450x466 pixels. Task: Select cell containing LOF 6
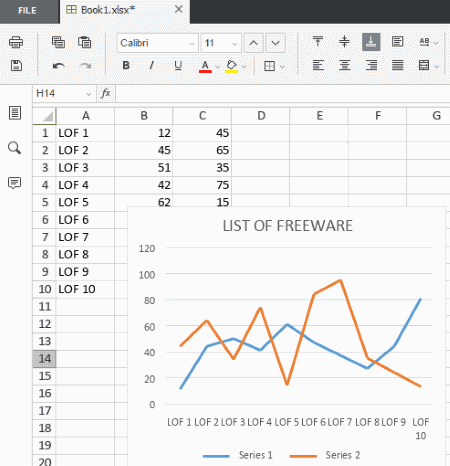point(85,220)
